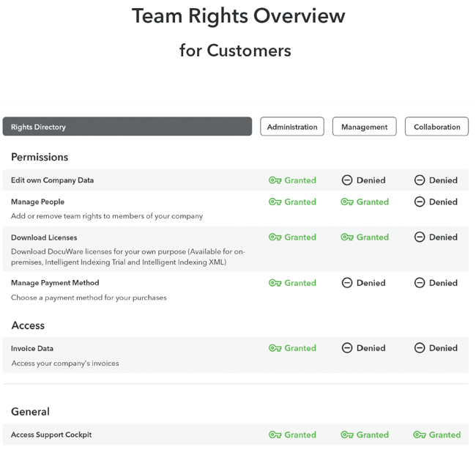Open the Collaboration column button
Image resolution: width=476 pixels, height=450 pixels.
[x=436, y=127]
